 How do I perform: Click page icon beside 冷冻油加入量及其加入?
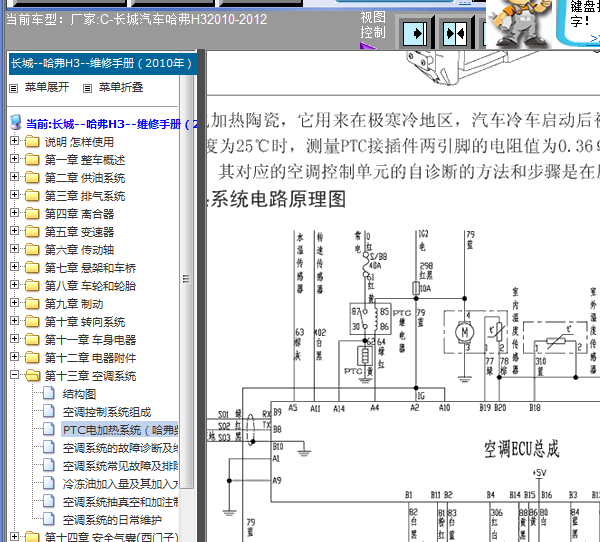click(49, 483)
